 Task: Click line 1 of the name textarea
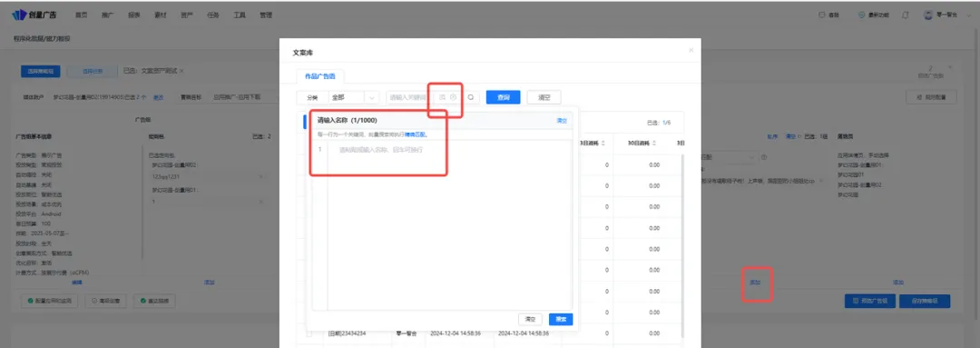point(449,150)
